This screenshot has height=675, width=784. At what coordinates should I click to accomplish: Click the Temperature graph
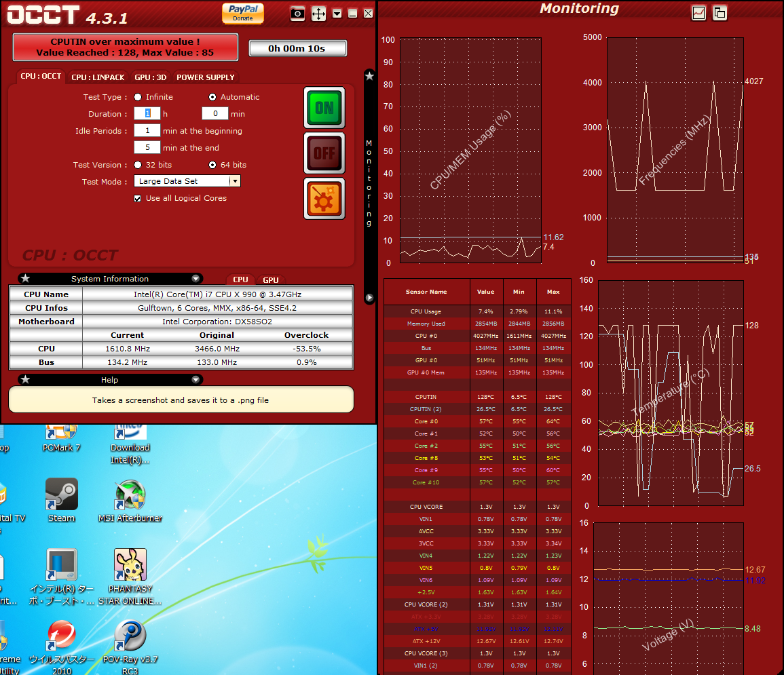[x=671, y=393]
